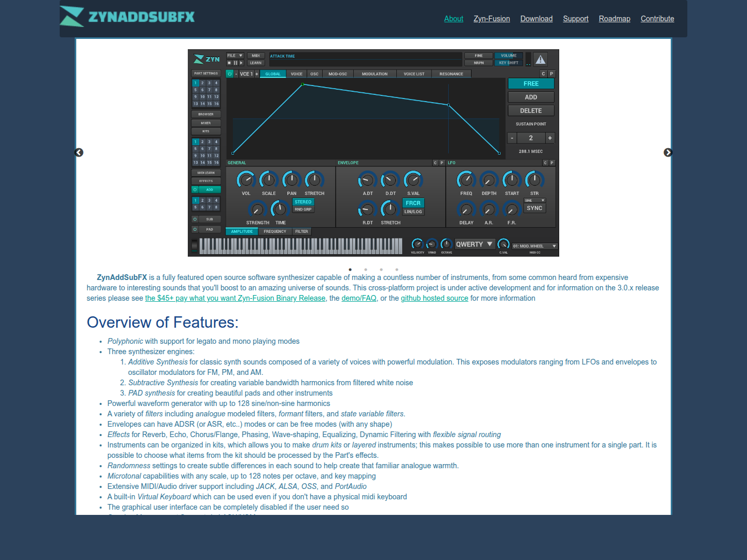Select the RESONANCE tab
Screen dimensions: 747x560
point(451,74)
